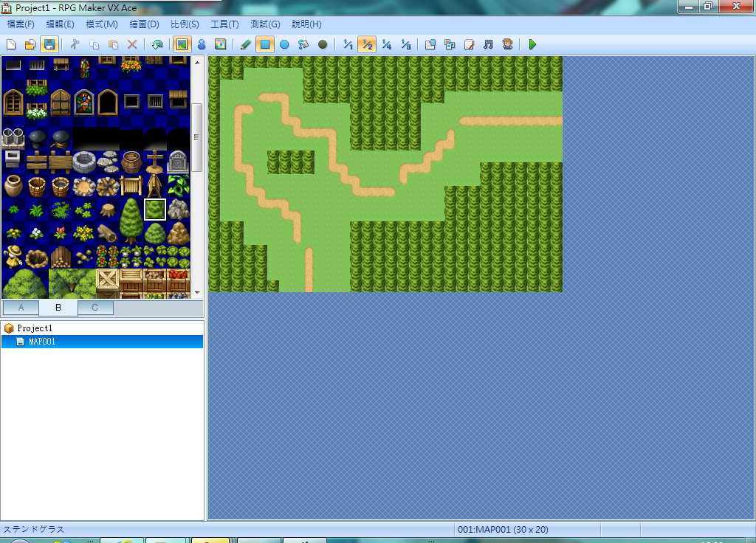Start Playtest with green play icon
This screenshot has height=543, width=756.
click(532, 45)
